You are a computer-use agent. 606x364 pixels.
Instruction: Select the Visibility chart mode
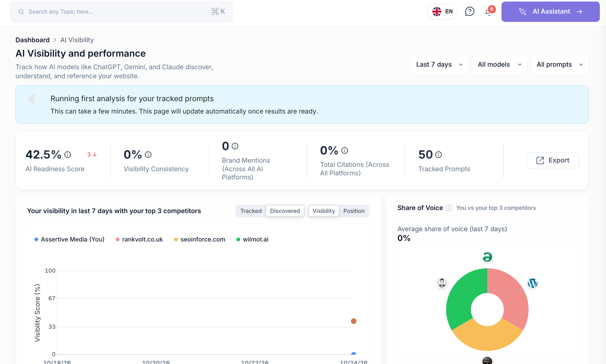(324, 211)
